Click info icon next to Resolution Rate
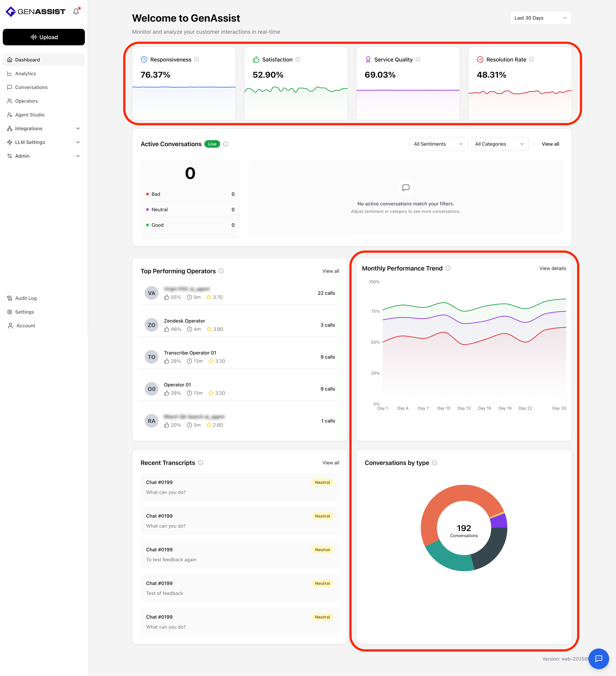Image resolution: width=616 pixels, height=676 pixels. (531, 59)
